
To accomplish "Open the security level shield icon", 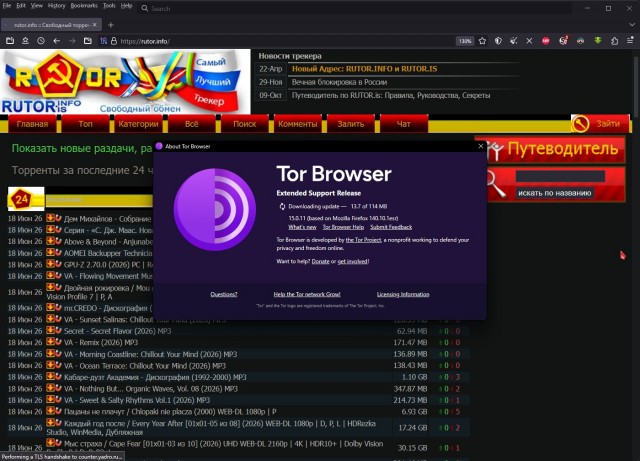I will (x=498, y=41).
